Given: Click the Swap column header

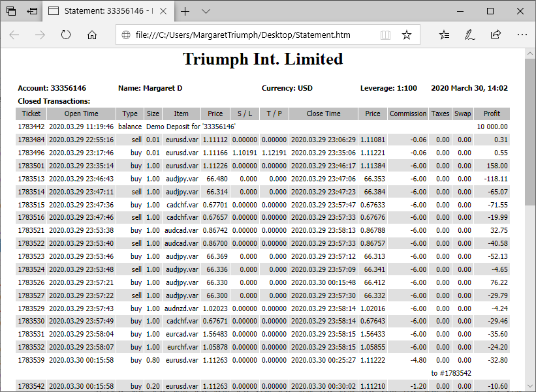Looking at the screenshot, I should coord(462,113).
